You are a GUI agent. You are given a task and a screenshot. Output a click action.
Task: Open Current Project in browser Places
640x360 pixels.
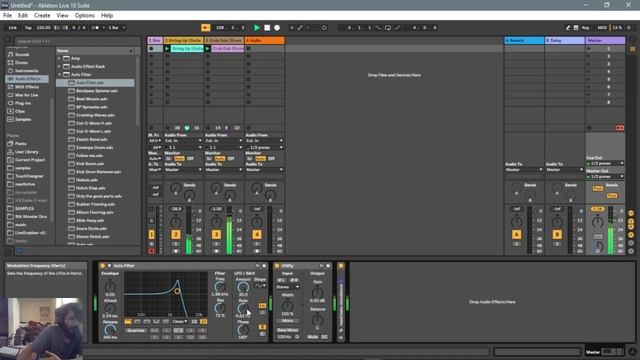pos(30,160)
